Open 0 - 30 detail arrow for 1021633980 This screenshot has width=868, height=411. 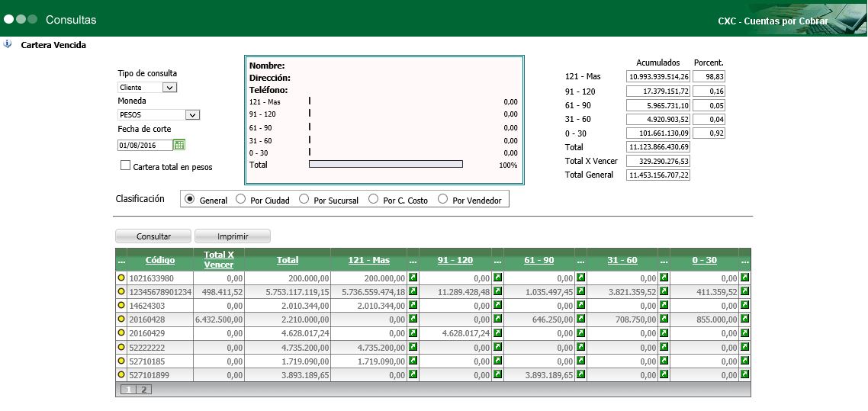[744, 277]
